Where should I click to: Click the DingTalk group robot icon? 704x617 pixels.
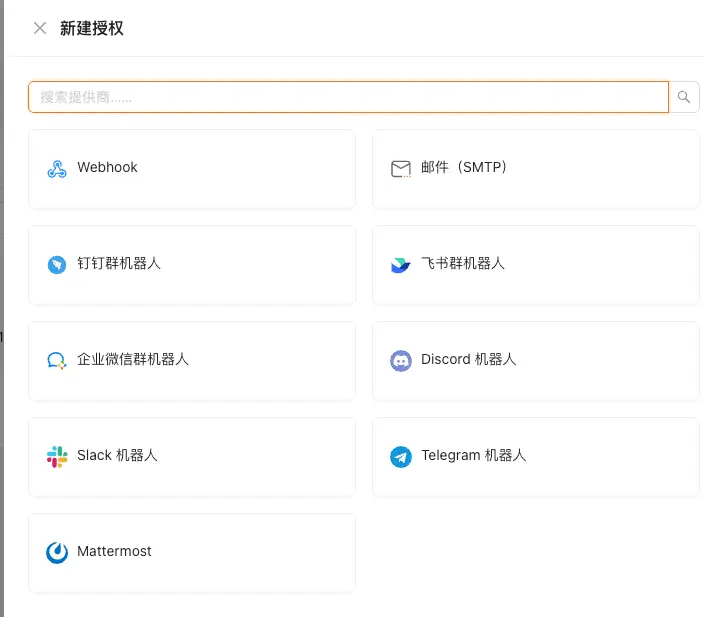(57, 265)
